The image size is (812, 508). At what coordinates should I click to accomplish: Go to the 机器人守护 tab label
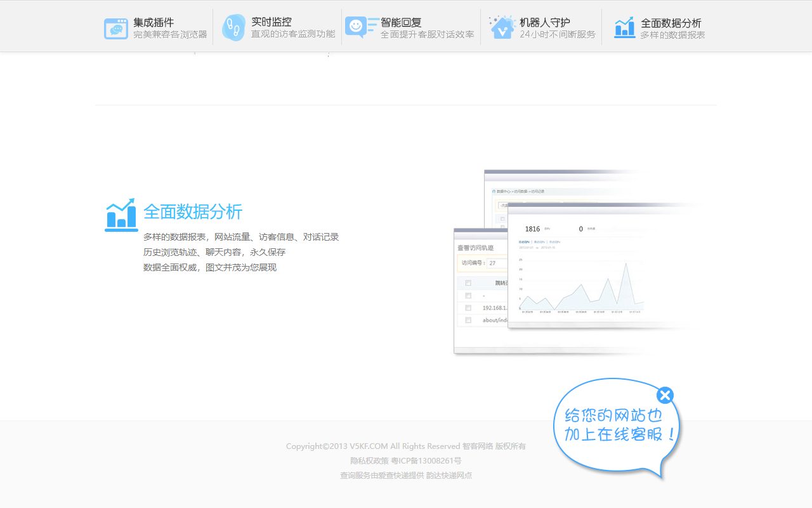click(x=545, y=22)
